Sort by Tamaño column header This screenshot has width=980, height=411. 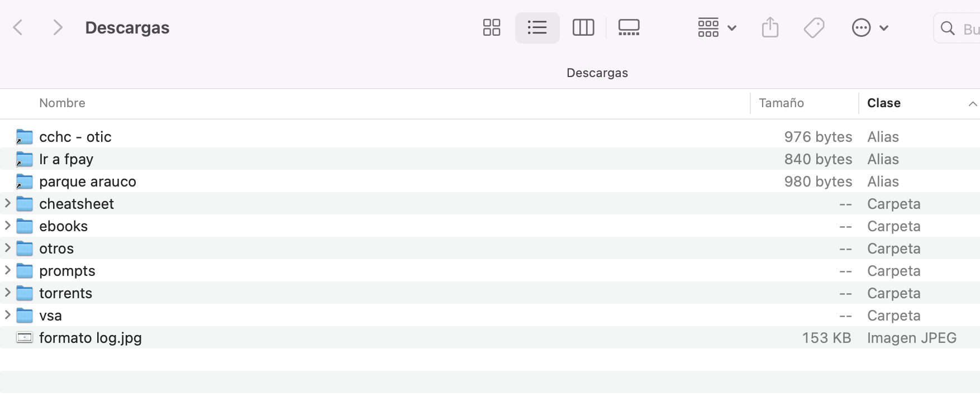point(781,103)
